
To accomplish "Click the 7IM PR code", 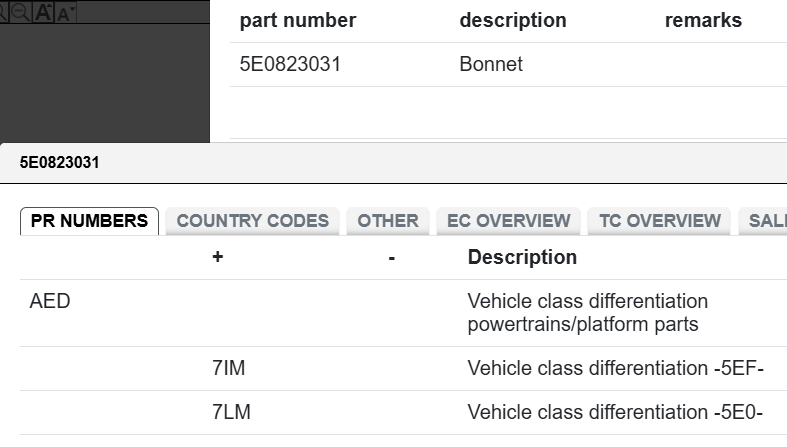I will click(228, 368).
